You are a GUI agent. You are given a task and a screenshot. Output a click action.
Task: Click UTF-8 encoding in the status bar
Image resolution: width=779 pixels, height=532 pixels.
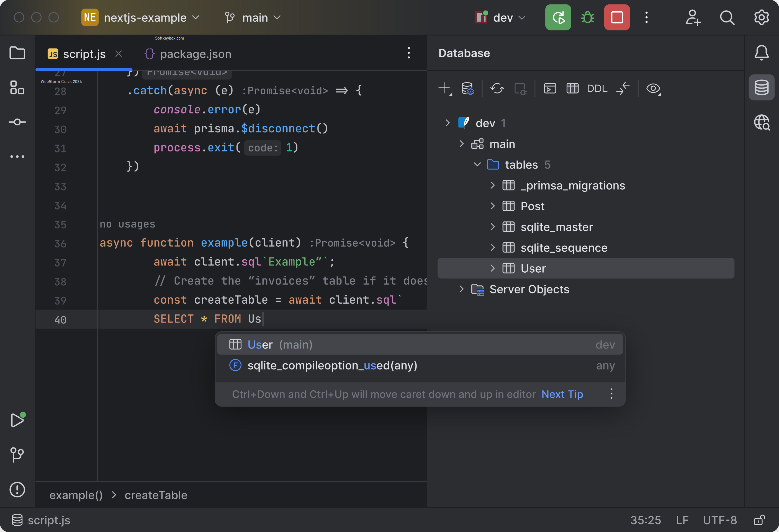[720, 520]
